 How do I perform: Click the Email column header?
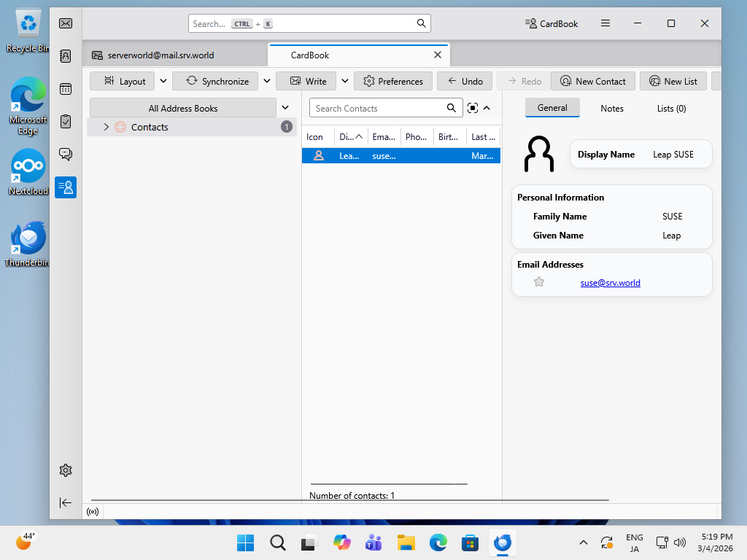pyautogui.click(x=384, y=136)
